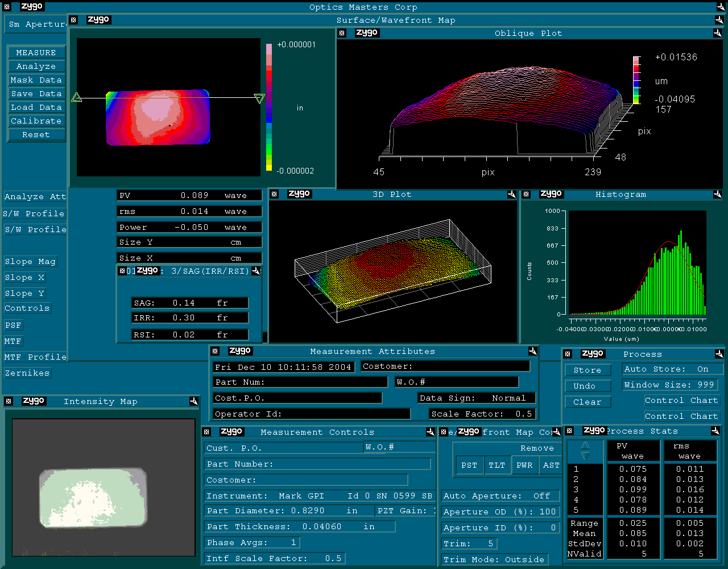728x569 pixels.
Task: Click window menu icon of Measurement Controls
Action: [x=207, y=432]
